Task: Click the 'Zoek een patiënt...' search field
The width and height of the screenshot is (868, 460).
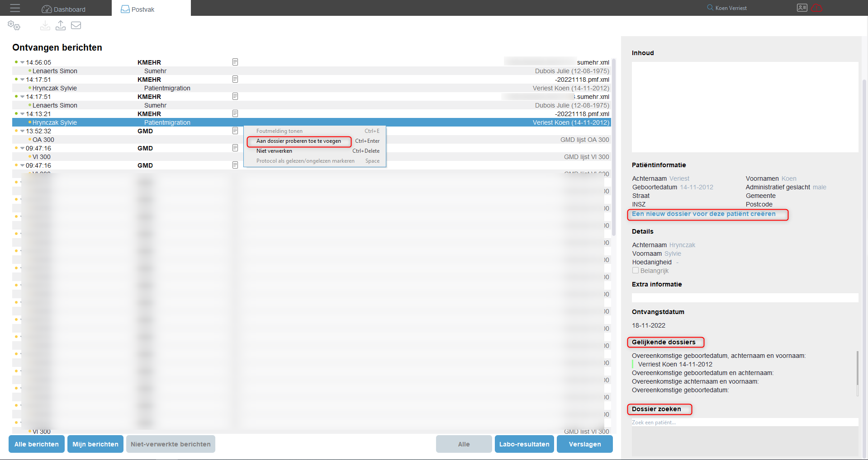Action: (745, 422)
